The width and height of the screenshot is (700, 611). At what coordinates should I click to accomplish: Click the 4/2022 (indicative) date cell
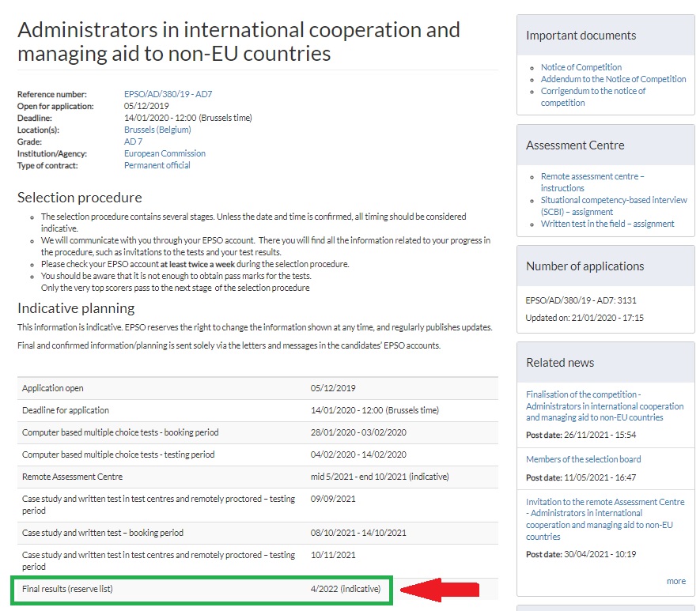click(345, 589)
